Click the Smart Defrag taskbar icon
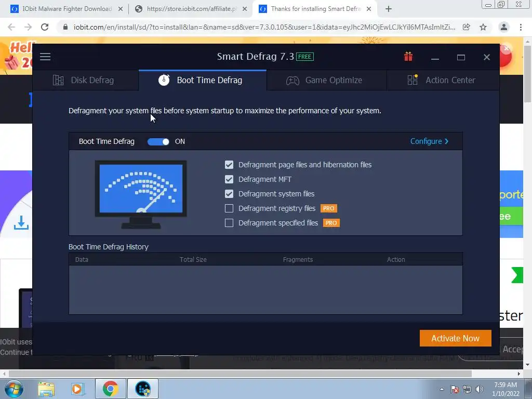The image size is (532, 399). click(x=143, y=389)
